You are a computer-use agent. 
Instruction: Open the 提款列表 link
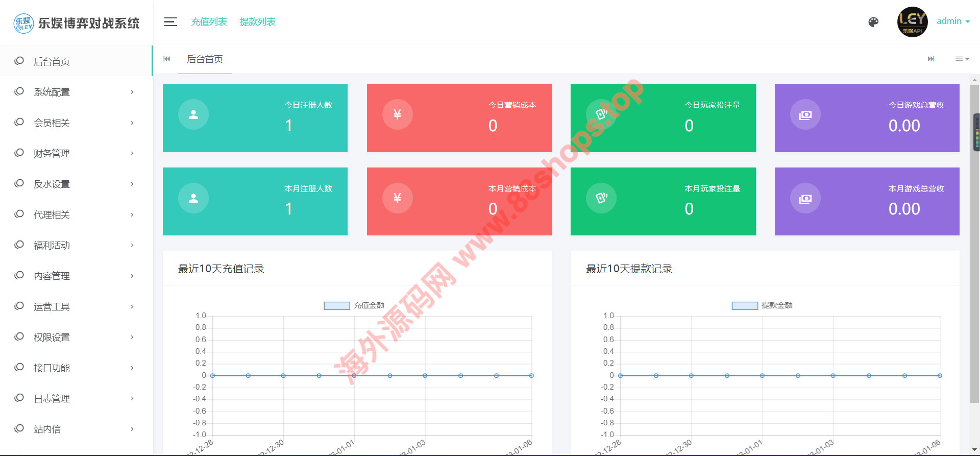tap(257, 22)
